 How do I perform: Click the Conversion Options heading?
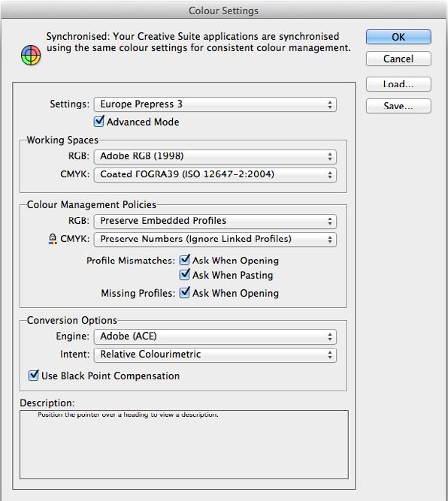point(72,320)
